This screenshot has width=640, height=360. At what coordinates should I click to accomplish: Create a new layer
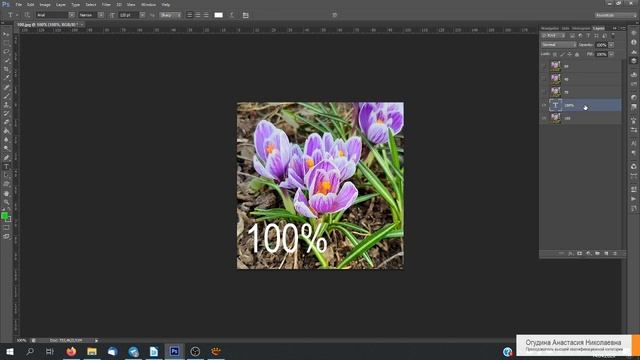[x=606, y=253]
